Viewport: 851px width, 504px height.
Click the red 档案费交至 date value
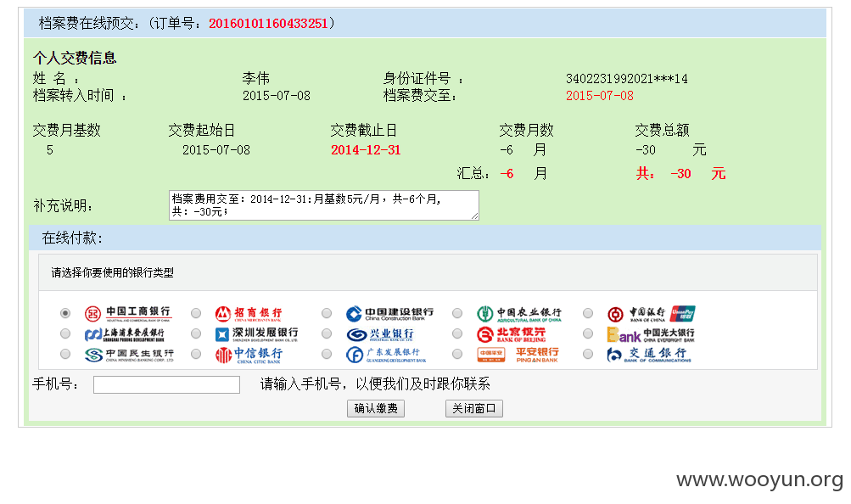[x=599, y=96]
